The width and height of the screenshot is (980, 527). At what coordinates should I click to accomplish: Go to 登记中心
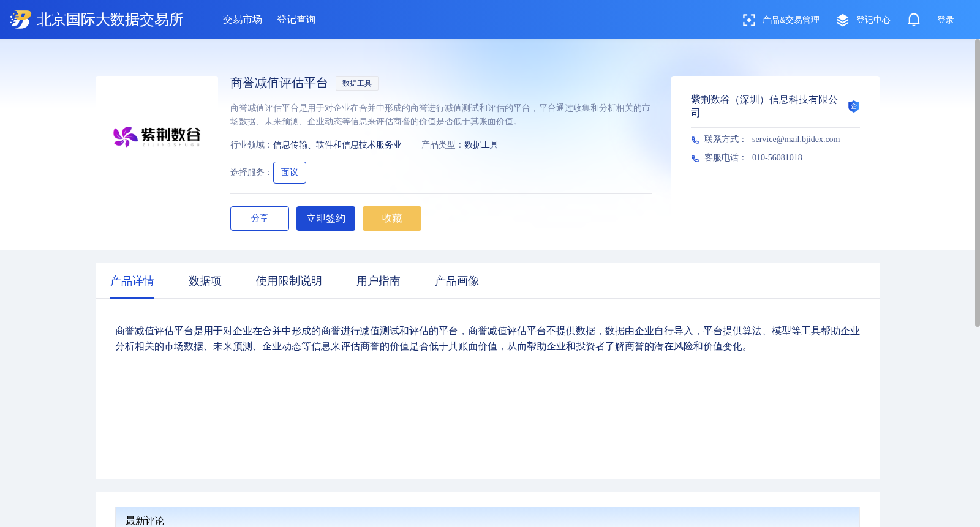click(x=873, y=20)
